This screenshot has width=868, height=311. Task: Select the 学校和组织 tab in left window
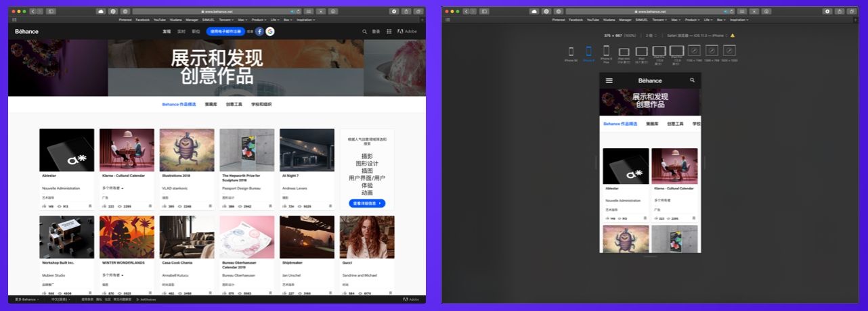click(261, 104)
